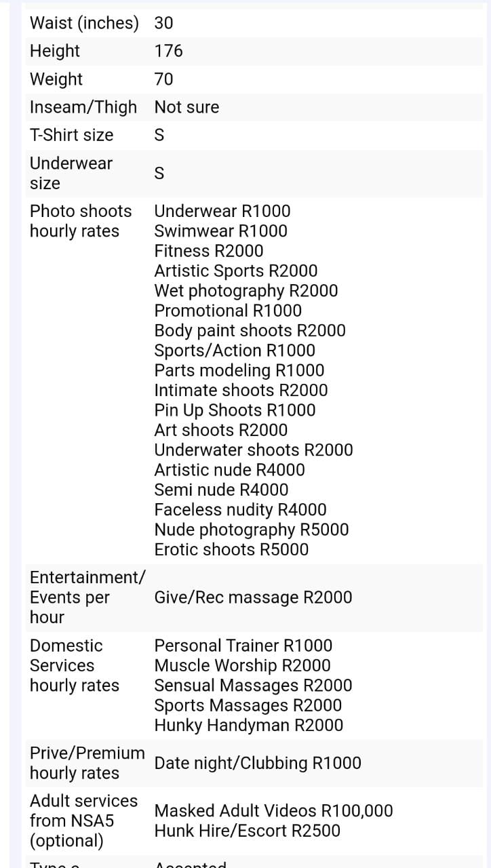Select the Fitness R2000 entry
491x868 pixels.
pyautogui.click(x=209, y=251)
